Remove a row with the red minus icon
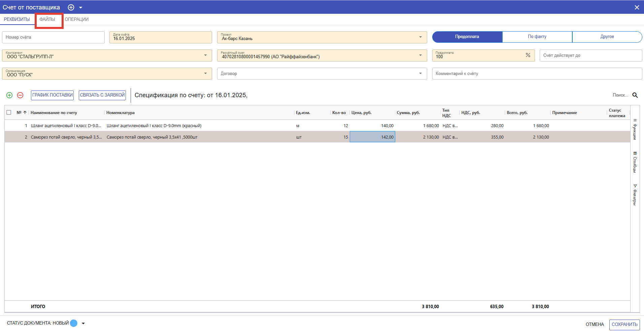 pos(20,95)
